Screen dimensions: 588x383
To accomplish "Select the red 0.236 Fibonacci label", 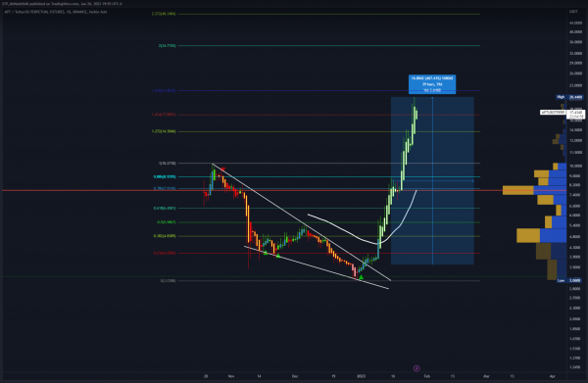I will [165, 253].
